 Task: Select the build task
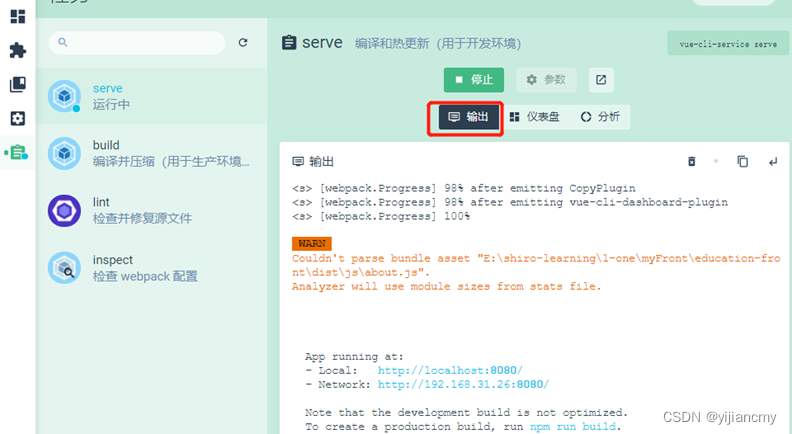pos(152,153)
